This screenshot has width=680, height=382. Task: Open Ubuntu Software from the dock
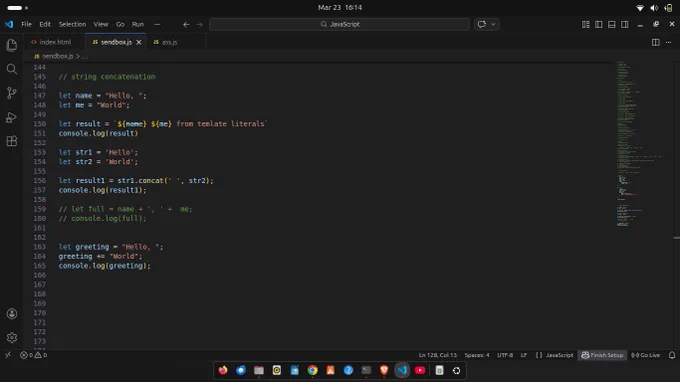(x=330, y=370)
